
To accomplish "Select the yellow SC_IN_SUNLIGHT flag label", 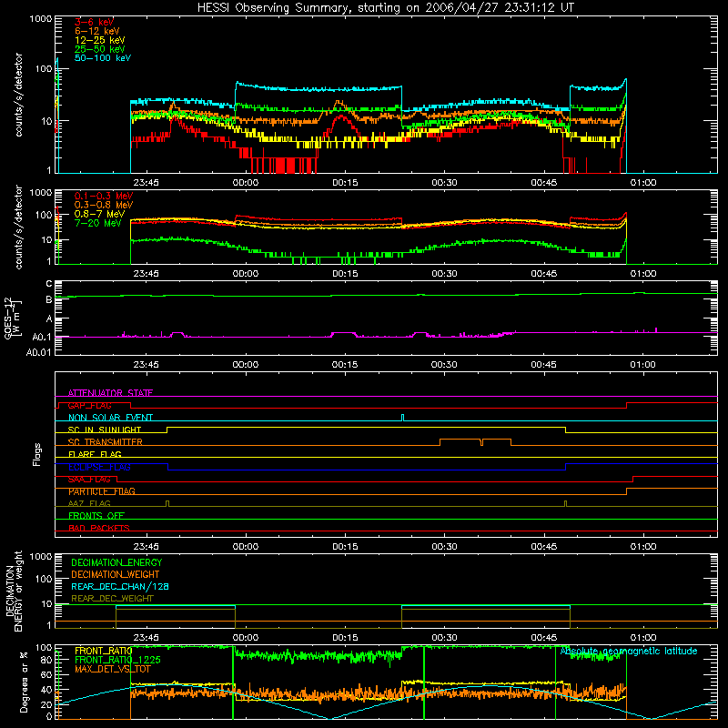I will (105, 430).
